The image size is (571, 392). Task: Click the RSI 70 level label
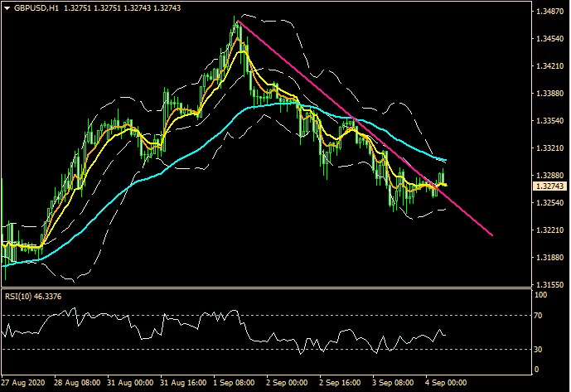coord(538,316)
